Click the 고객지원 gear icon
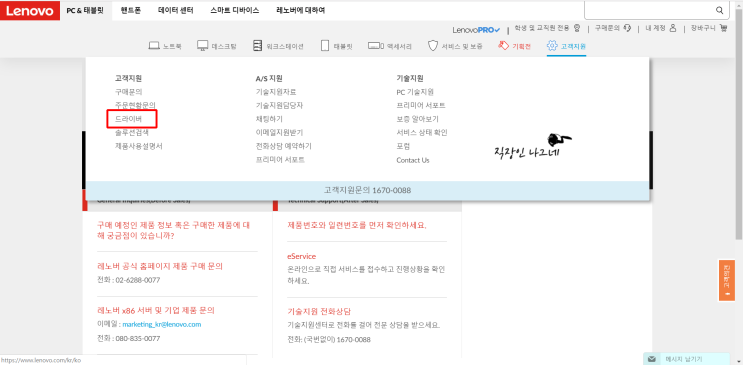This screenshot has width=743, height=365. [552, 46]
